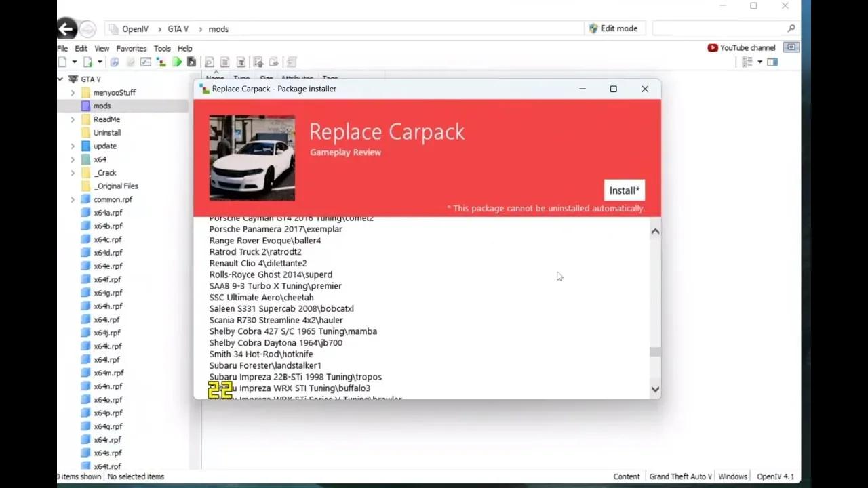The image size is (868, 488).
Task: Click the dark archive toolbar icon
Action: coord(191,62)
